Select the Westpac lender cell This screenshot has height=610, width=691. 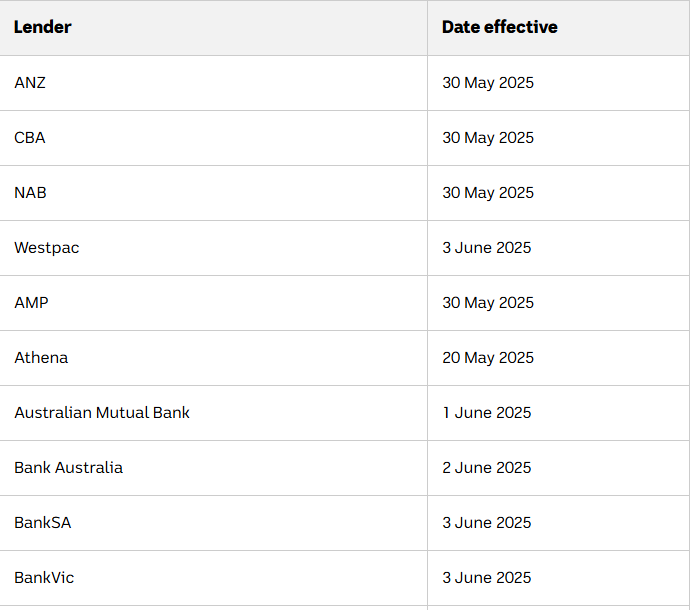(x=213, y=248)
